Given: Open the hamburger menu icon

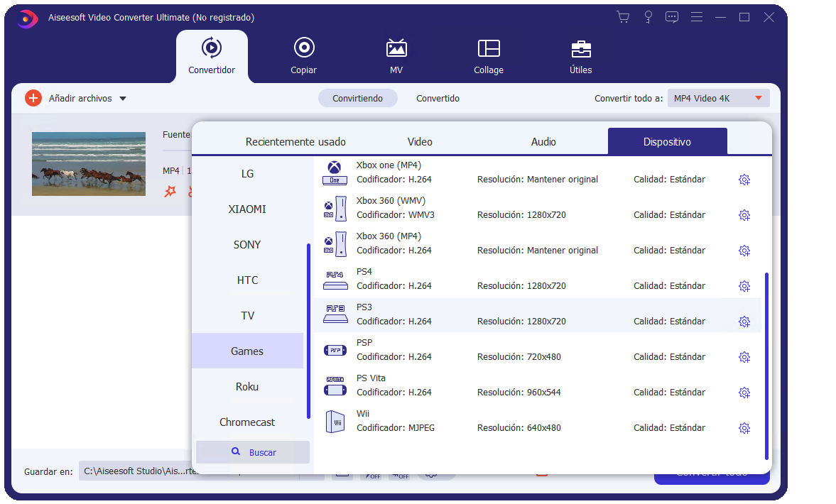Looking at the screenshot, I should 696,17.
